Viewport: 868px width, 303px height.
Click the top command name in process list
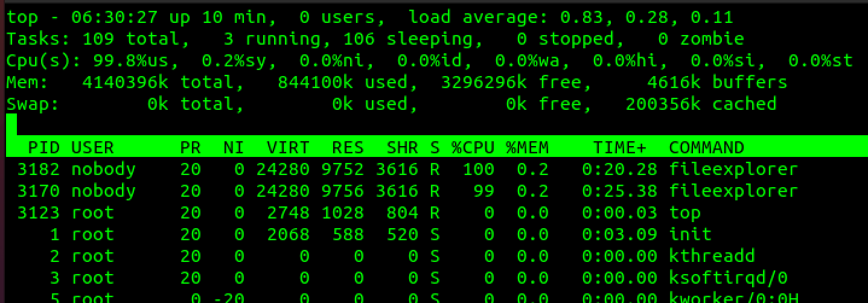pyautogui.click(x=685, y=212)
